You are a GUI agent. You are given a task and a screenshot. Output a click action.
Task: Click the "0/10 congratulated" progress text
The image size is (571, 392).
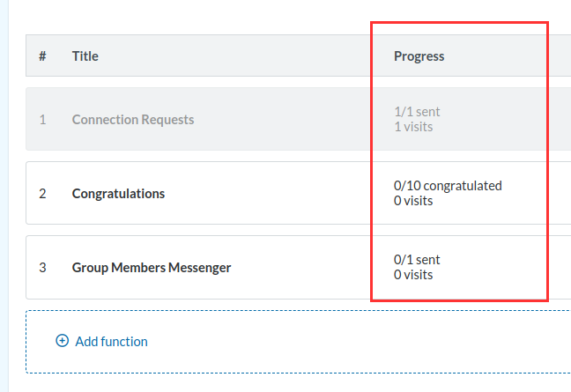[x=448, y=186]
